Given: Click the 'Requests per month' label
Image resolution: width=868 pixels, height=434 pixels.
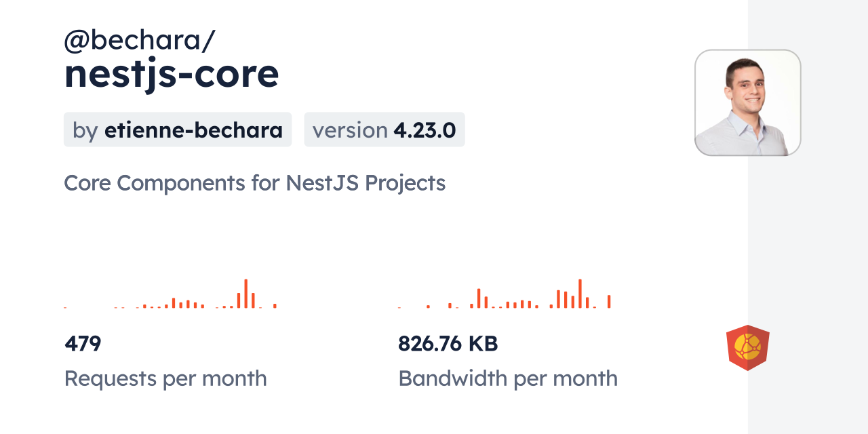Looking at the screenshot, I should pyautogui.click(x=165, y=378).
